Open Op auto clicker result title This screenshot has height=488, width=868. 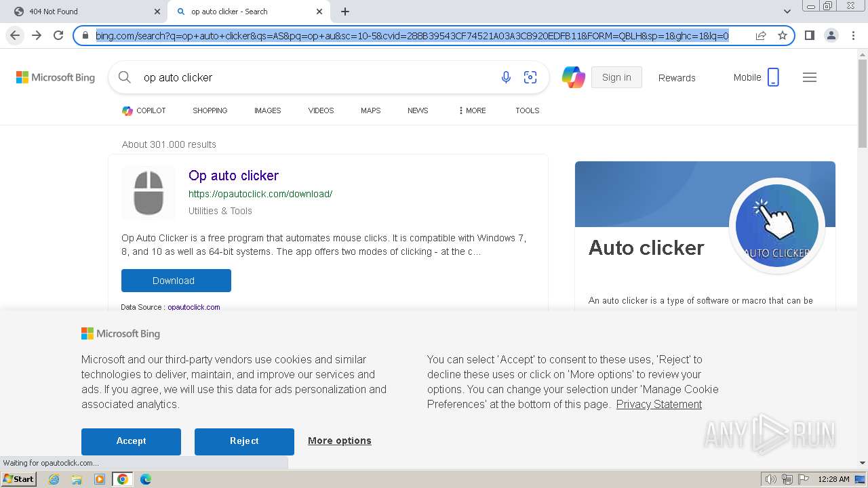pos(233,176)
